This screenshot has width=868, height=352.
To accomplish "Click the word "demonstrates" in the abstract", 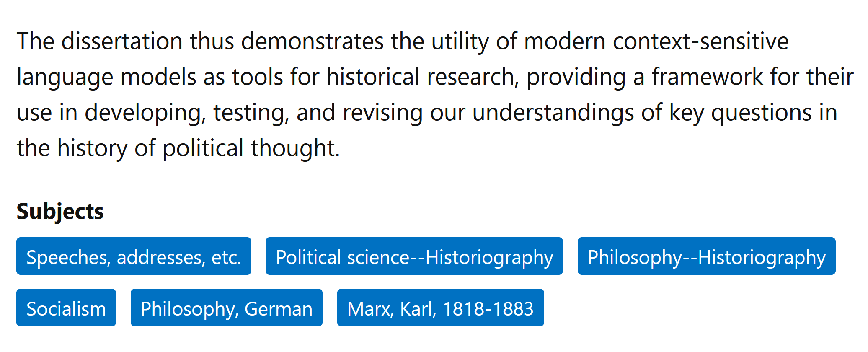I will [313, 41].
